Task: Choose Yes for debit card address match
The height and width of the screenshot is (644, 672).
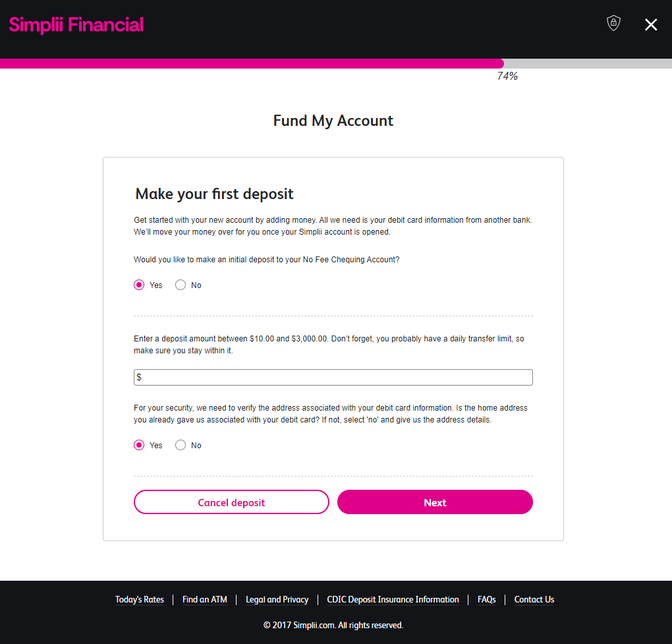Action: coord(139,446)
